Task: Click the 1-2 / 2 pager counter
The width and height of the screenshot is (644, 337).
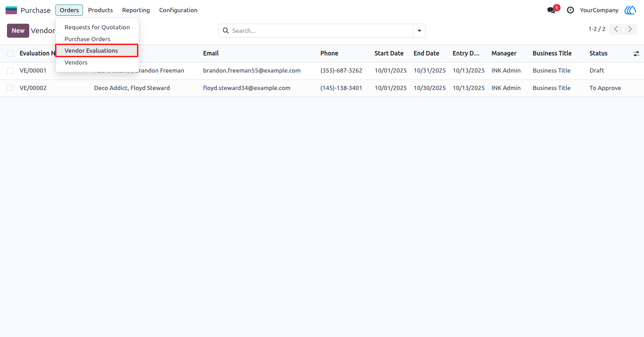Action: (597, 29)
